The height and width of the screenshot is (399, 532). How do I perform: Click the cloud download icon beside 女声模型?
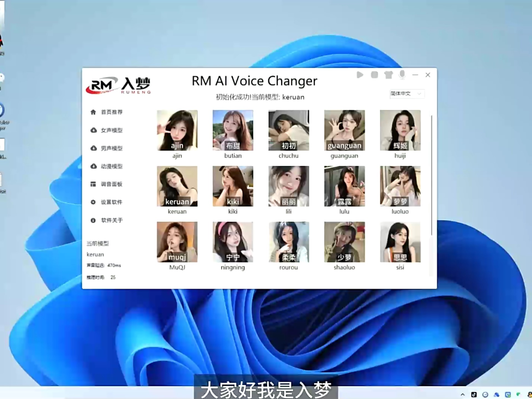[x=94, y=130]
